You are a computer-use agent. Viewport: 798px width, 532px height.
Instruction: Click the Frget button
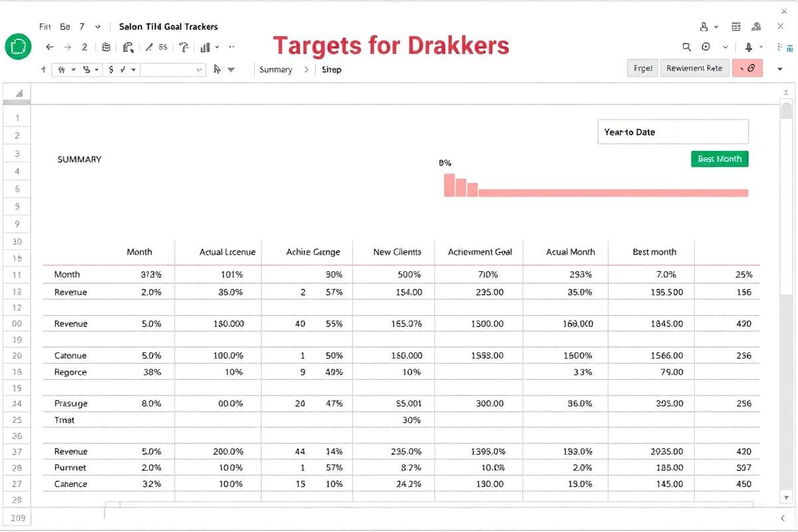click(x=642, y=68)
